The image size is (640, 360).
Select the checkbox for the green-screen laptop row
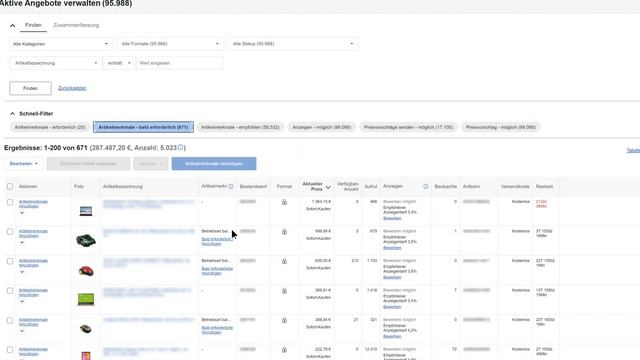pyautogui.click(x=10, y=291)
